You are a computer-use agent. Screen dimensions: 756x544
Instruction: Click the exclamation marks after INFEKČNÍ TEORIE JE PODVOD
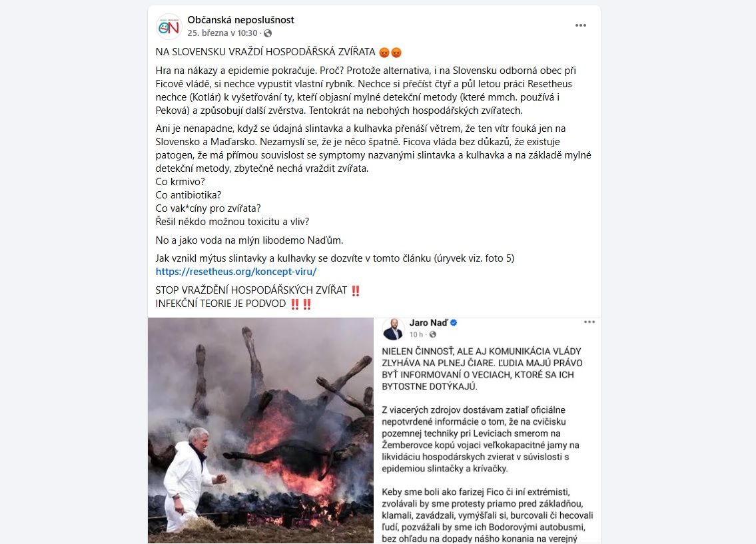[301, 304]
